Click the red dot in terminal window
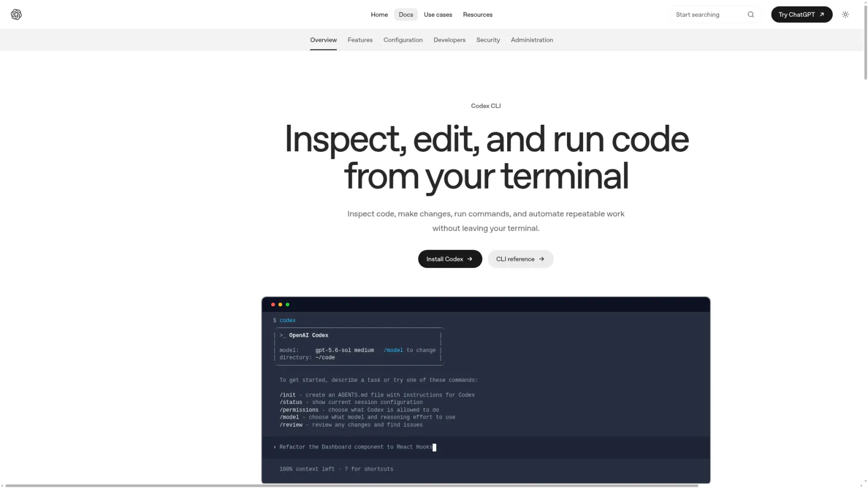This screenshot has height=488, width=868. 273,305
